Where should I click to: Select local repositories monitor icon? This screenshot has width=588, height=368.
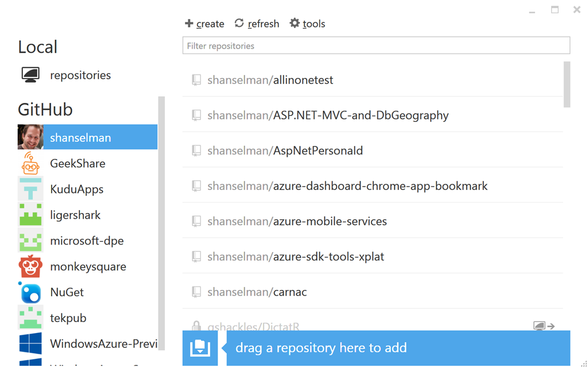[x=30, y=75]
